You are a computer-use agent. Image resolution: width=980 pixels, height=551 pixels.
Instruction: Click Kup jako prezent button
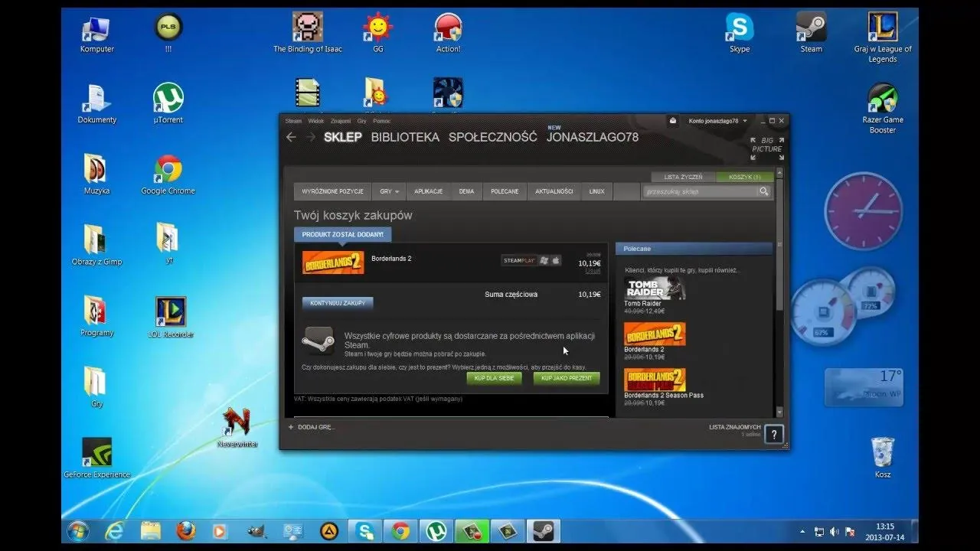click(x=567, y=378)
